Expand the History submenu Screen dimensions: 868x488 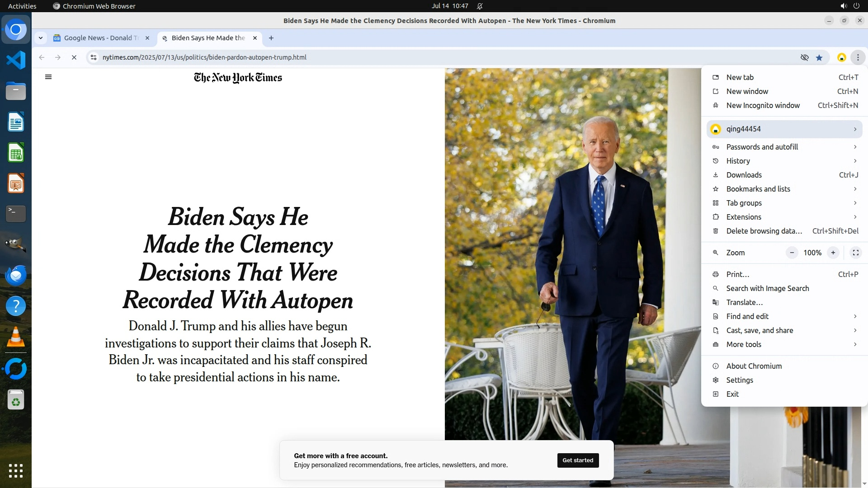coord(784,161)
